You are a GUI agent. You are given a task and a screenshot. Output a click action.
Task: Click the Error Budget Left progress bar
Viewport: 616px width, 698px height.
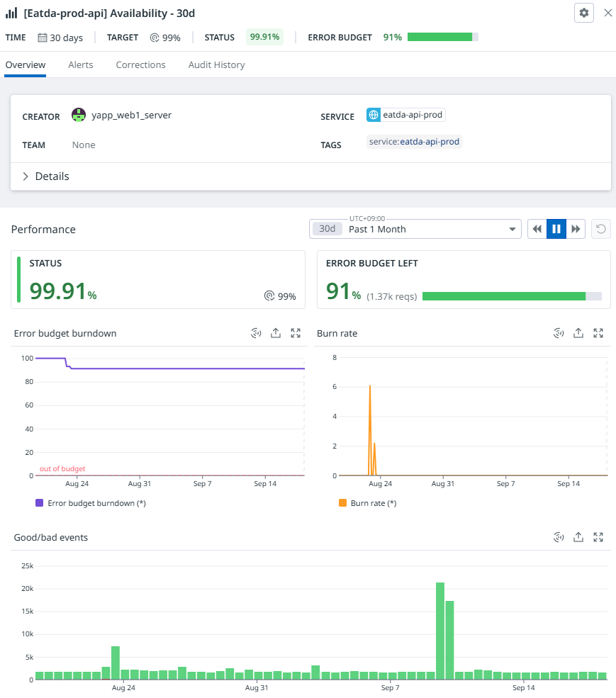click(512, 296)
